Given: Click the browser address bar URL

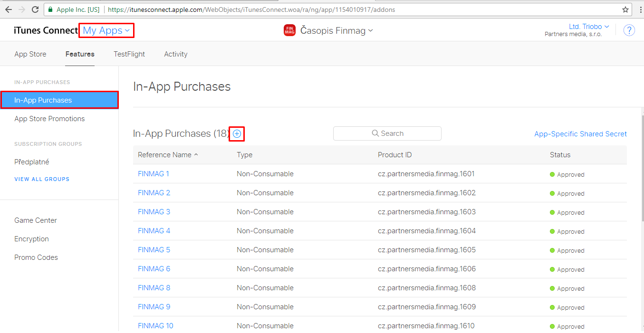Looking at the screenshot, I should (251, 10).
